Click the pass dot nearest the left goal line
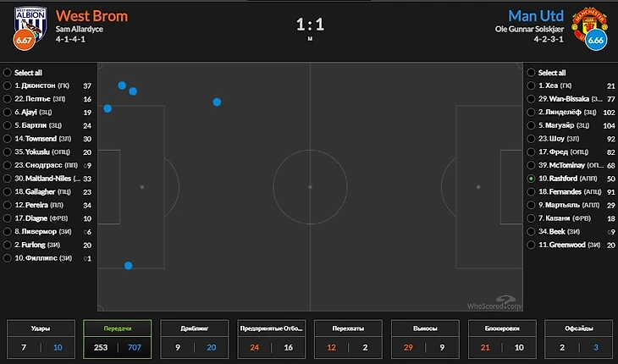 click(x=108, y=108)
